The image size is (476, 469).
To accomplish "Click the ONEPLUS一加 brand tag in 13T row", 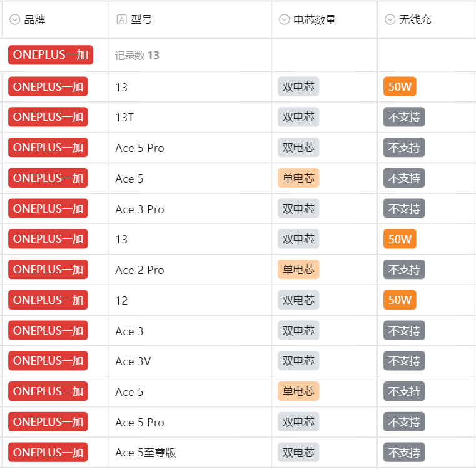I will pyautogui.click(x=48, y=117).
